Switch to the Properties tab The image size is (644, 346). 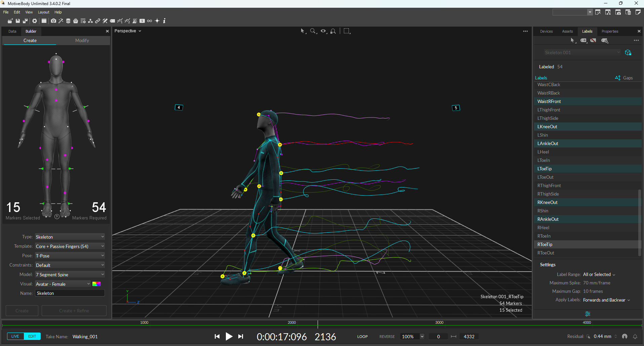pyautogui.click(x=610, y=31)
